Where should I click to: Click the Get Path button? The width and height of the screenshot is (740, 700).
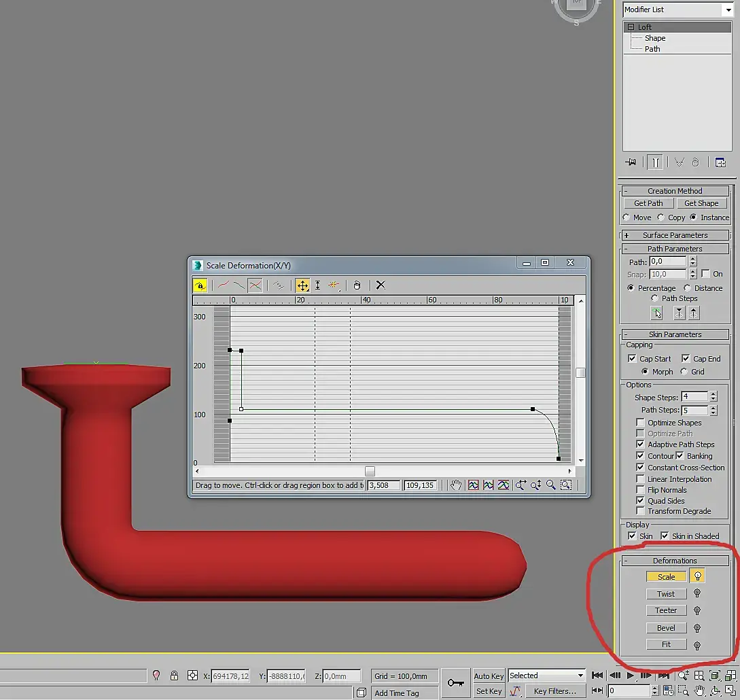648,203
